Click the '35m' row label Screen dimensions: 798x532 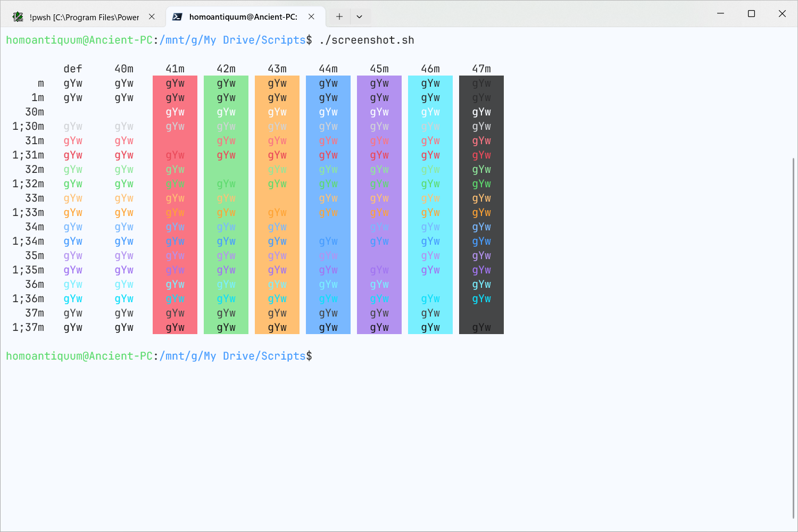[x=35, y=256]
